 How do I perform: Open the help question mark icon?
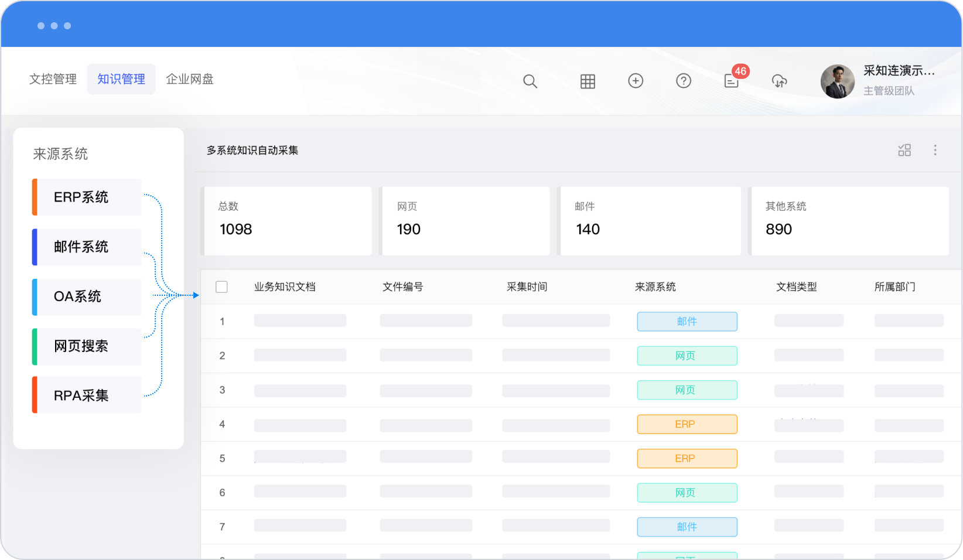[x=683, y=81]
